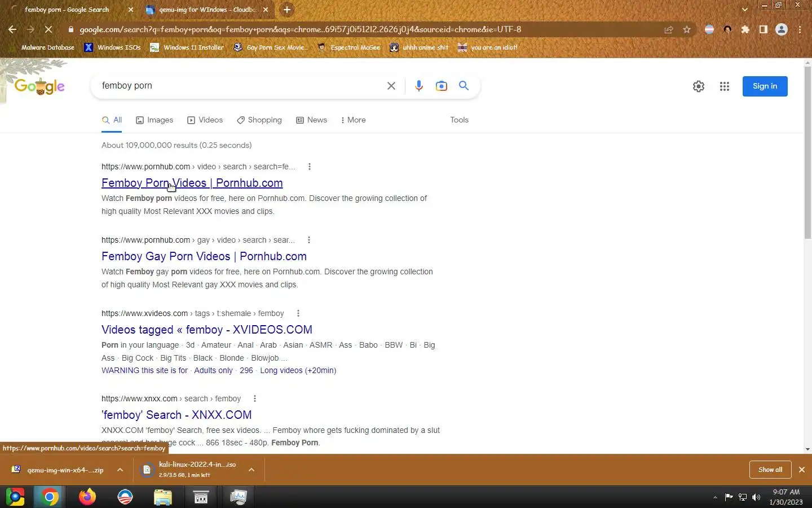
Task: Clear the search query with X
Action: tap(391, 86)
